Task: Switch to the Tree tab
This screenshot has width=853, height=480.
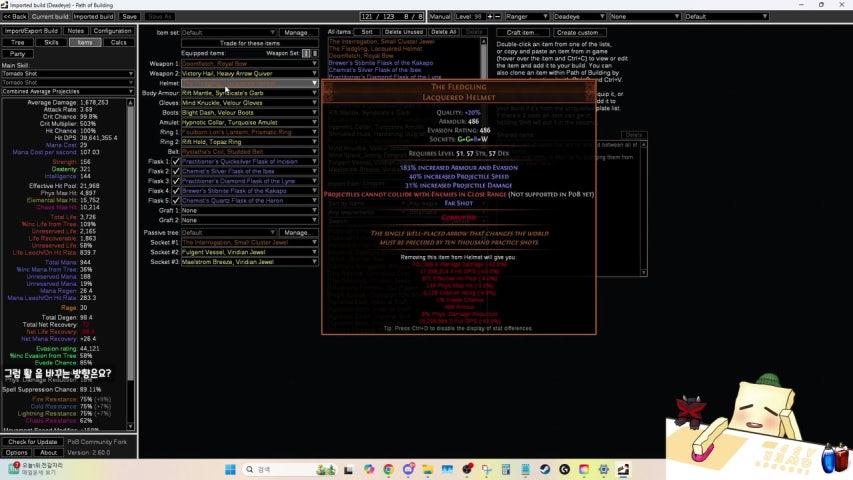Action: tap(17, 42)
